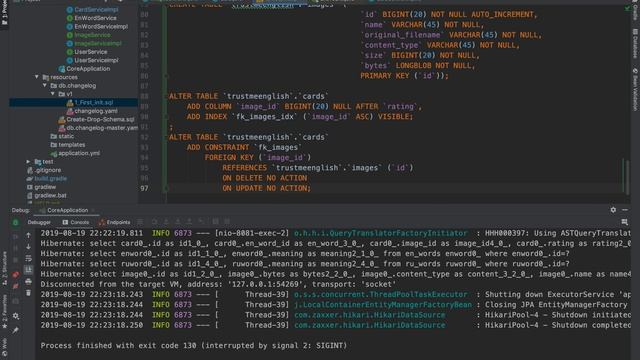
Task: Fold code block ending at line 97
Action: 166,188
